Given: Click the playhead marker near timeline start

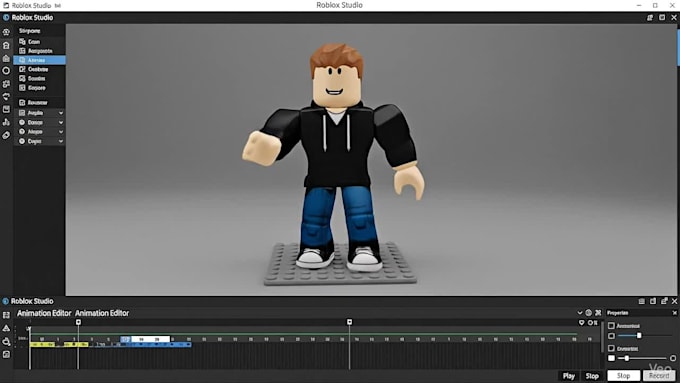Looking at the screenshot, I should pyautogui.click(x=78, y=322).
